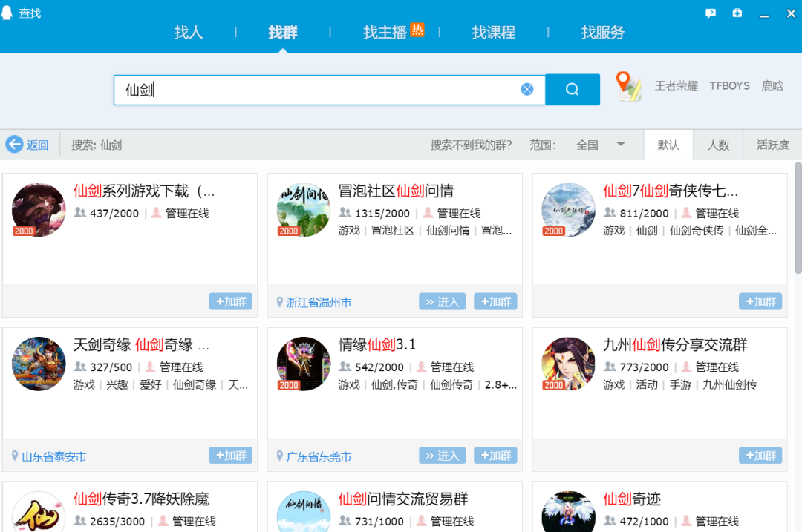Click member count 1315/2000
Viewport: 802px width, 532px height.
point(382,213)
